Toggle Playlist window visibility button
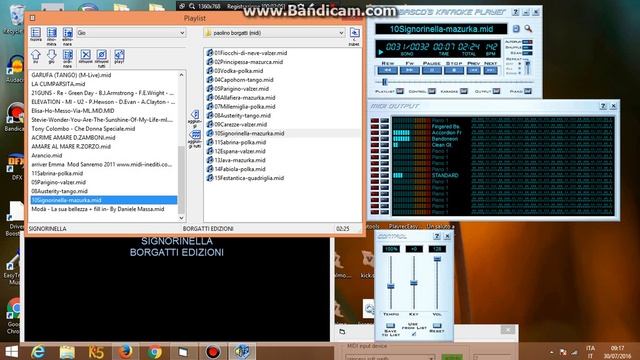This screenshot has width=640, height=360. click(x=400, y=91)
